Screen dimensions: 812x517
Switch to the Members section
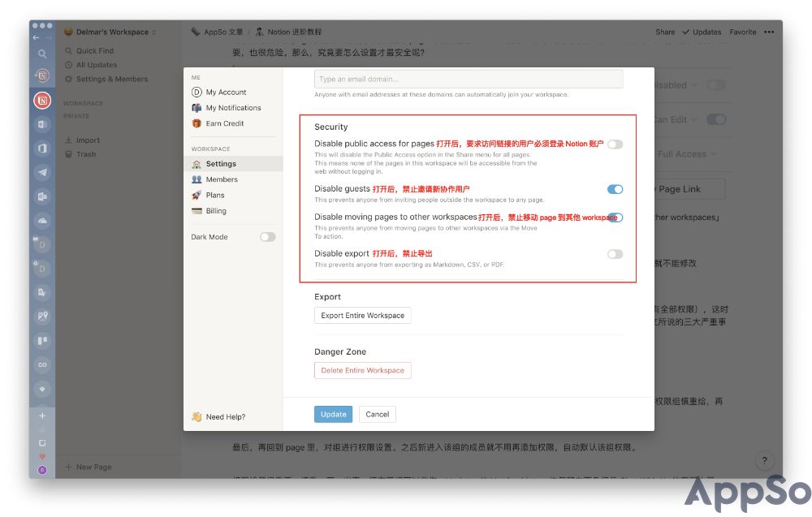pos(222,179)
